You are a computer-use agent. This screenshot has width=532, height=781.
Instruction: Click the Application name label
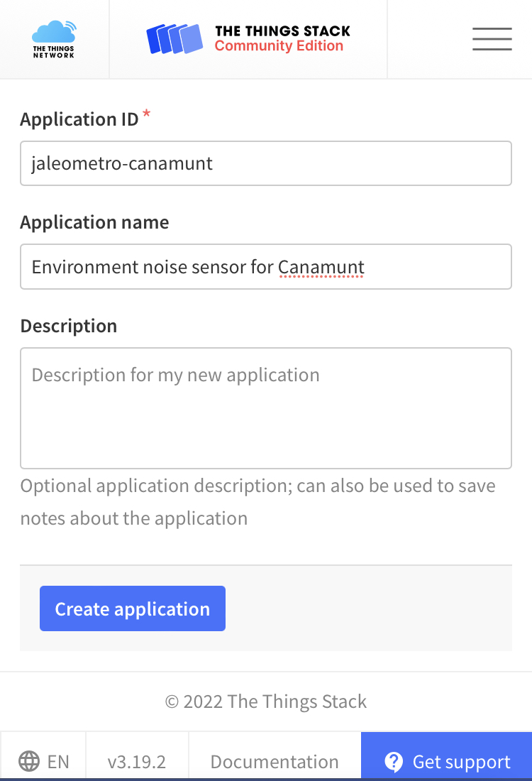94,222
